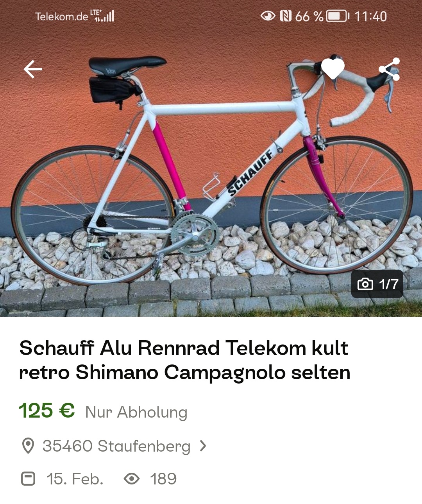This screenshot has width=422, height=504.
Task: Select the 15. Feb. posting date
Action: tap(75, 479)
